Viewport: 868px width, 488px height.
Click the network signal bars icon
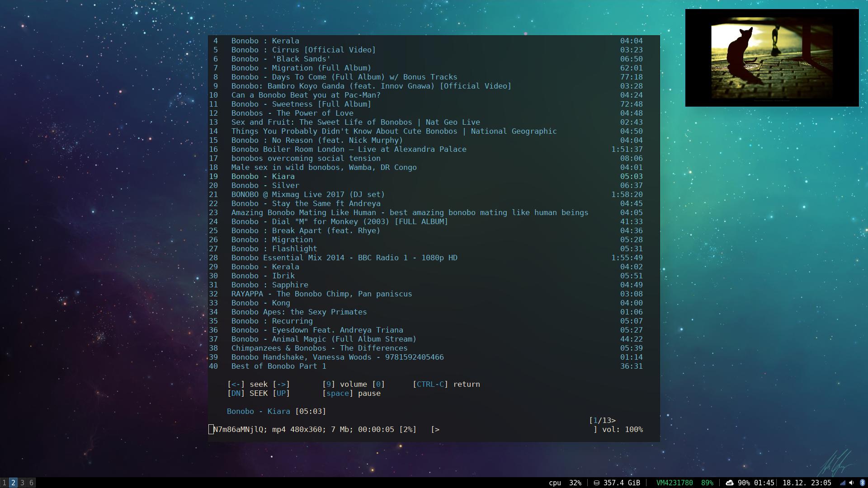pos(843,483)
